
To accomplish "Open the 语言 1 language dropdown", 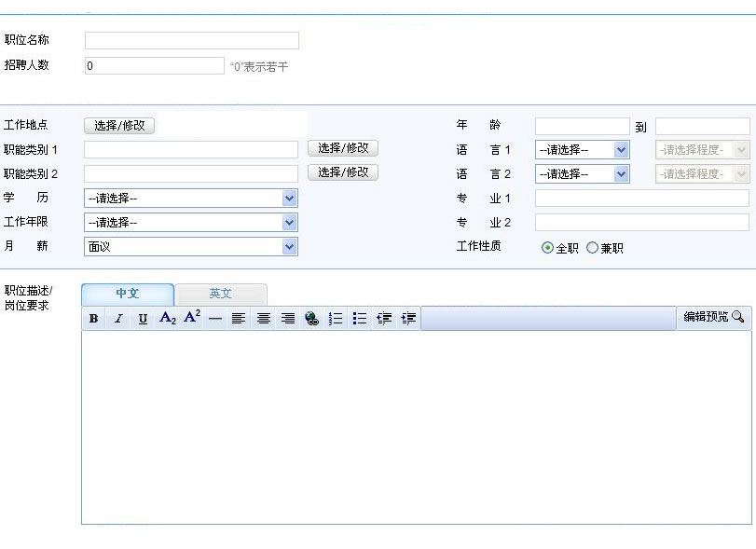I will click(582, 149).
